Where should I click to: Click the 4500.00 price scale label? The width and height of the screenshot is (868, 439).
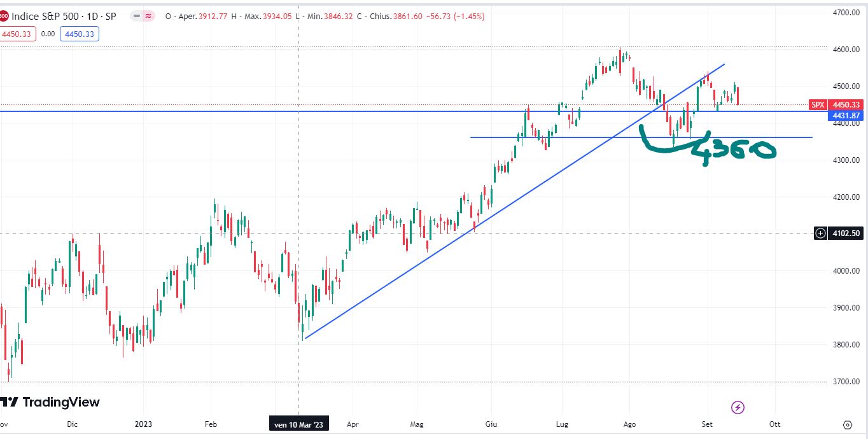coord(846,86)
